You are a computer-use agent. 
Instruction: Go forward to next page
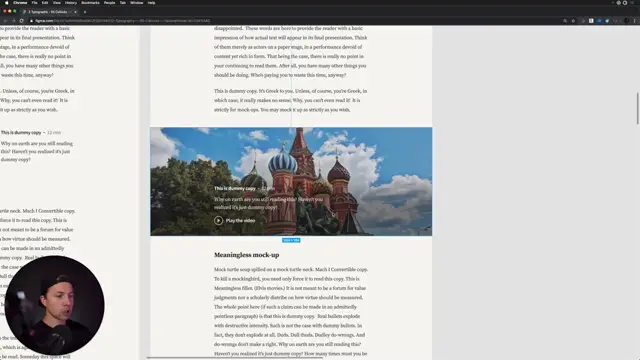point(13,20)
